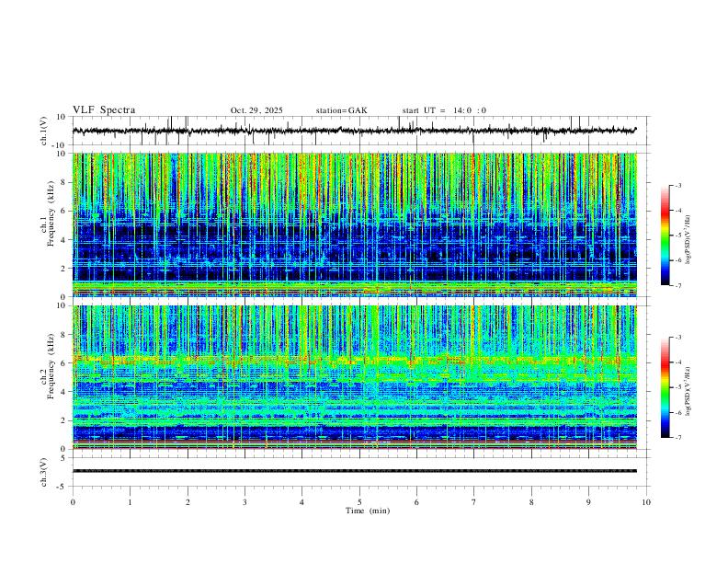Click the -3 value on ch.1 colorbar

click(677, 185)
